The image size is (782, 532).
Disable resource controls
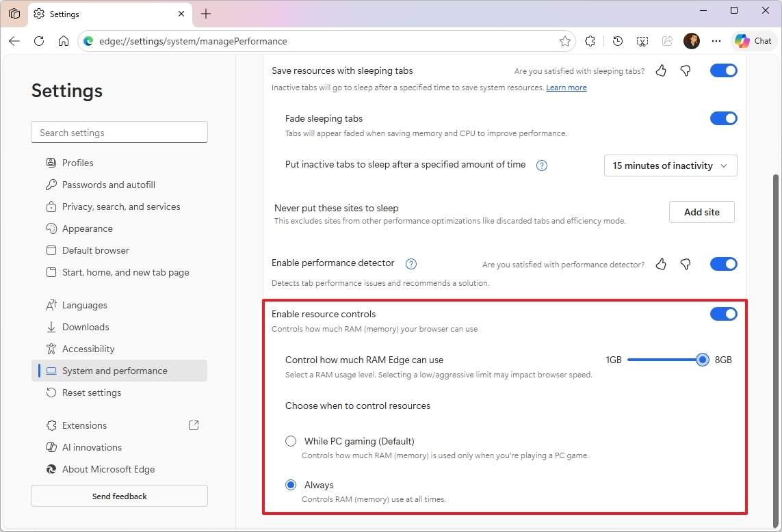tap(723, 314)
